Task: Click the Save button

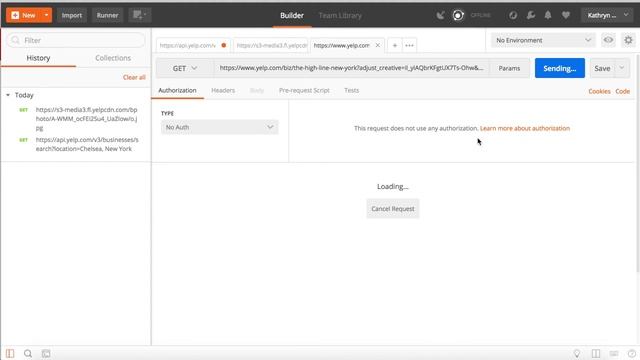Action: click(x=602, y=68)
